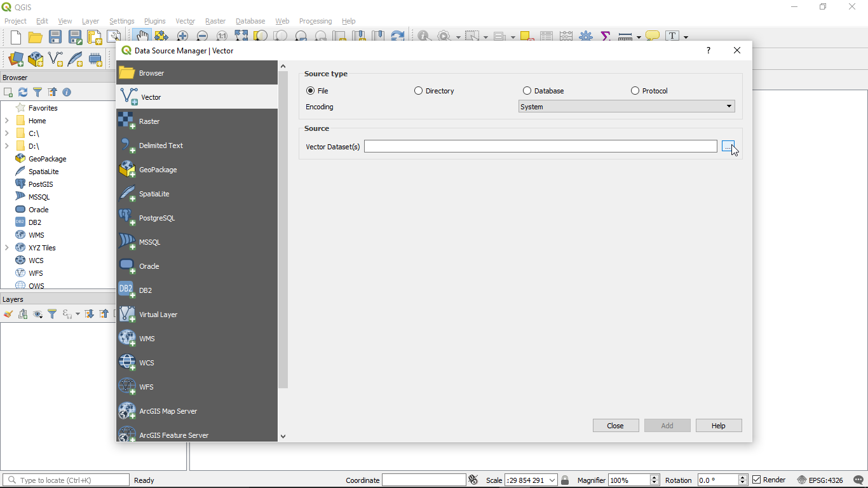This screenshot has width=868, height=488.
Task: Click the Vector Dataset(s) input field
Action: coord(541,147)
